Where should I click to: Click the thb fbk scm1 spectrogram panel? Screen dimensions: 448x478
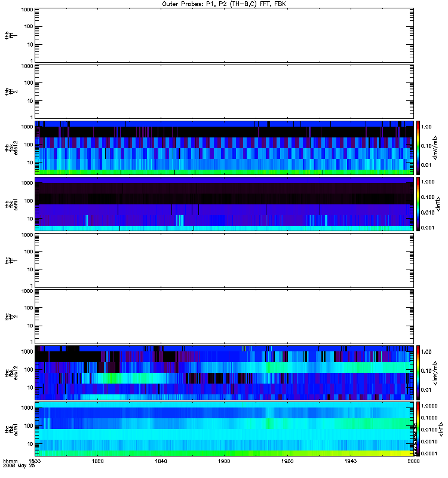pyautogui.click(x=224, y=204)
